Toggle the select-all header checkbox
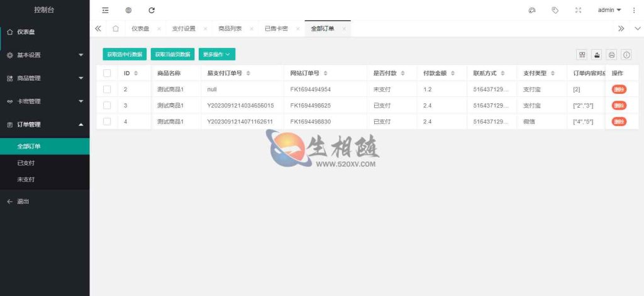Viewport: 644px width, 296px height. click(x=107, y=73)
